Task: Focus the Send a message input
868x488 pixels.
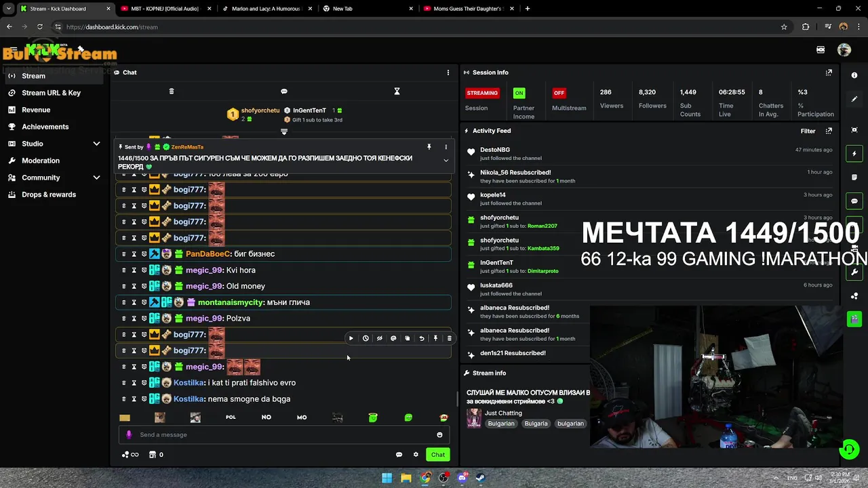Action: (285, 434)
